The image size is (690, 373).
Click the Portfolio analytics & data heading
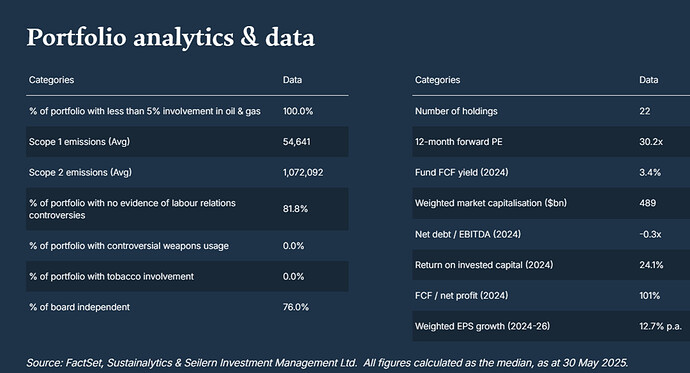(171, 38)
